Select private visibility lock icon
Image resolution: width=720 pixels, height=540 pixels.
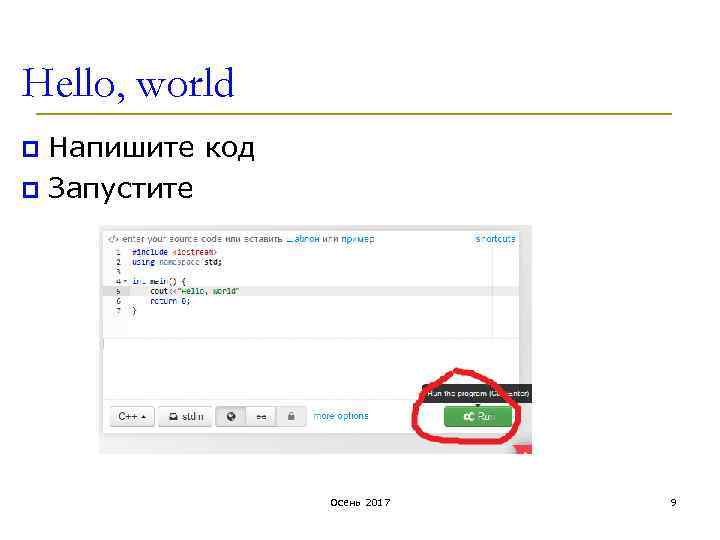(x=291, y=416)
